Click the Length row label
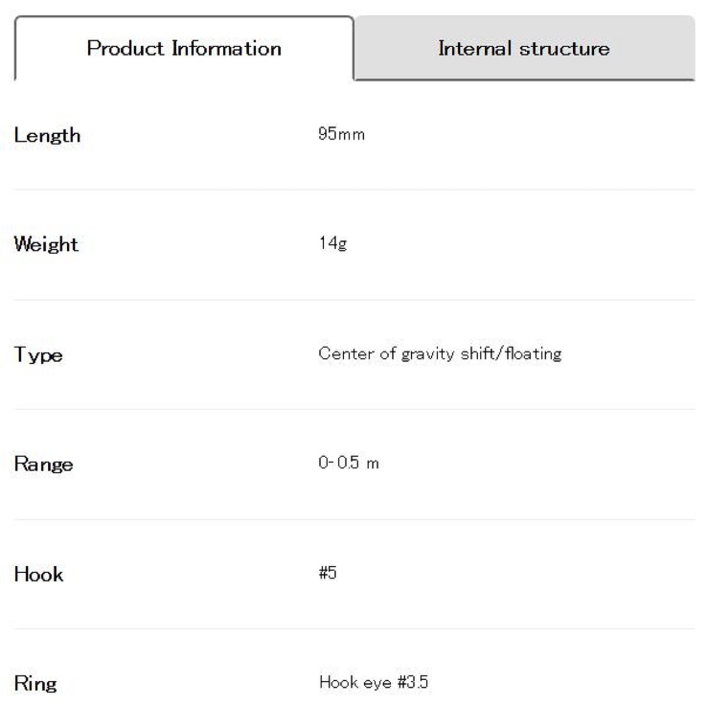The image size is (708, 728). [47, 135]
